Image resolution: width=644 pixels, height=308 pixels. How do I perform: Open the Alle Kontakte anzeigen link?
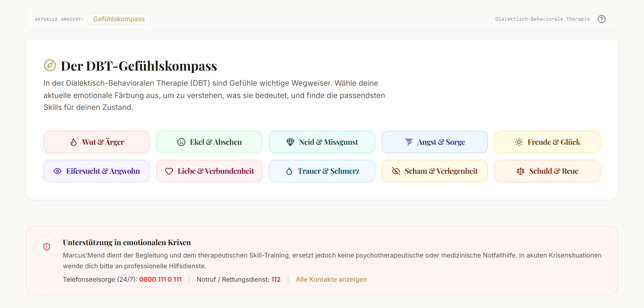click(x=331, y=280)
